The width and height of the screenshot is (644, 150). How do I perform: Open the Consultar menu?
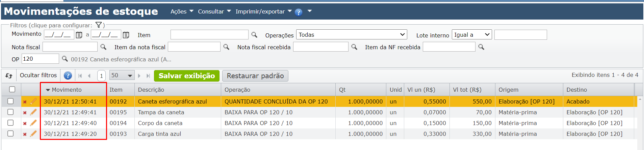click(x=214, y=11)
